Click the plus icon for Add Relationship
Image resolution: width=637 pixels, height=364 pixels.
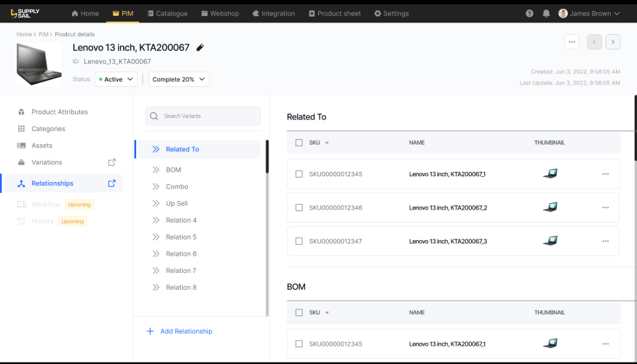tap(150, 331)
